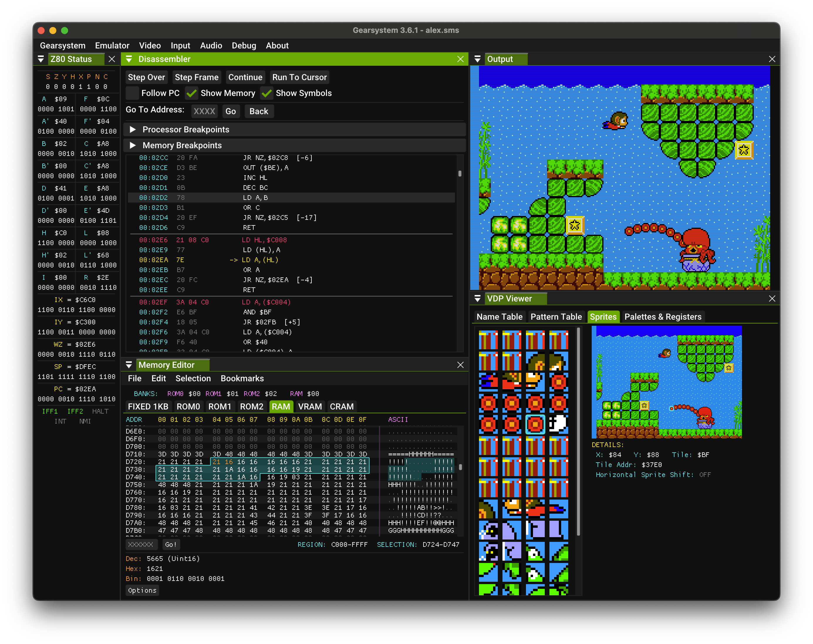Click the Memory Editor collapse triangle icon
Viewport: 813px width, 644px height.
(129, 365)
